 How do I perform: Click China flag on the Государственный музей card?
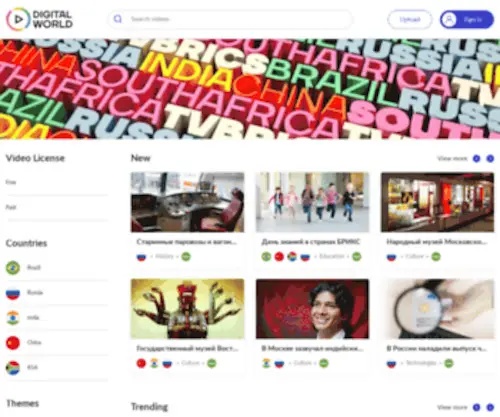[141, 363]
